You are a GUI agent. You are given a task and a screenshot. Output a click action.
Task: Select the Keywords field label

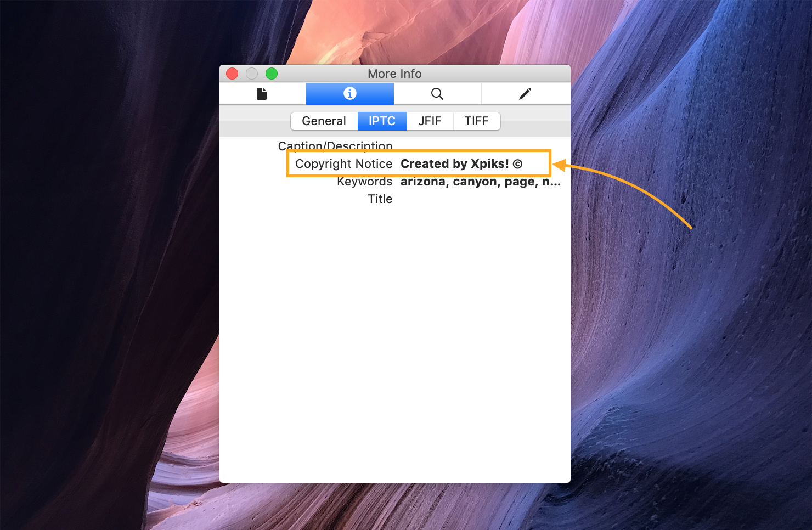[364, 182]
